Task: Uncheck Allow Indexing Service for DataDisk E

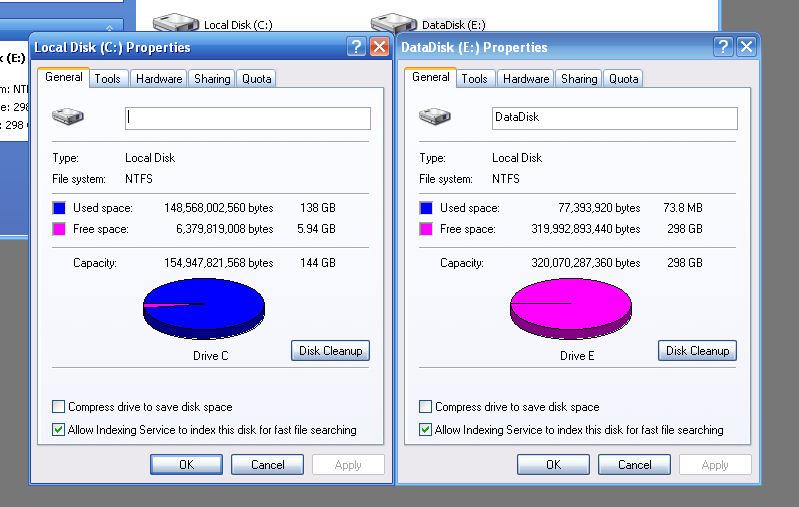Action: pyautogui.click(x=426, y=430)
